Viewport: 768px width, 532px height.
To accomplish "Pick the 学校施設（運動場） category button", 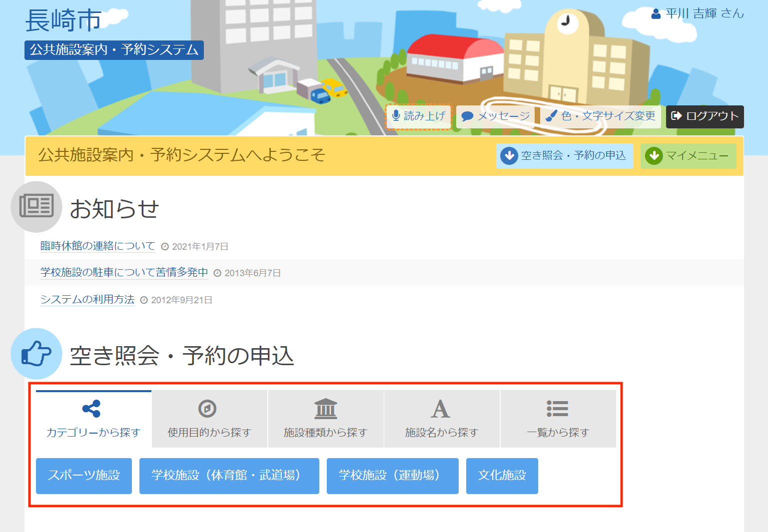I will tap(392, 476).
